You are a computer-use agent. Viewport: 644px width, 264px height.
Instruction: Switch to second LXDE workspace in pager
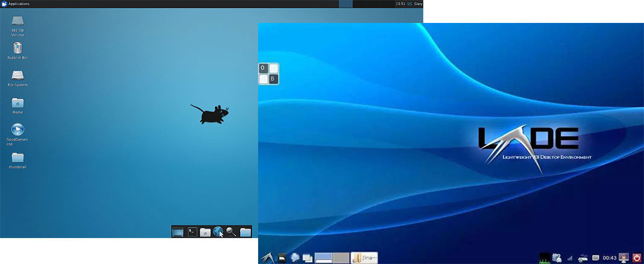click(x=341, y=258)
